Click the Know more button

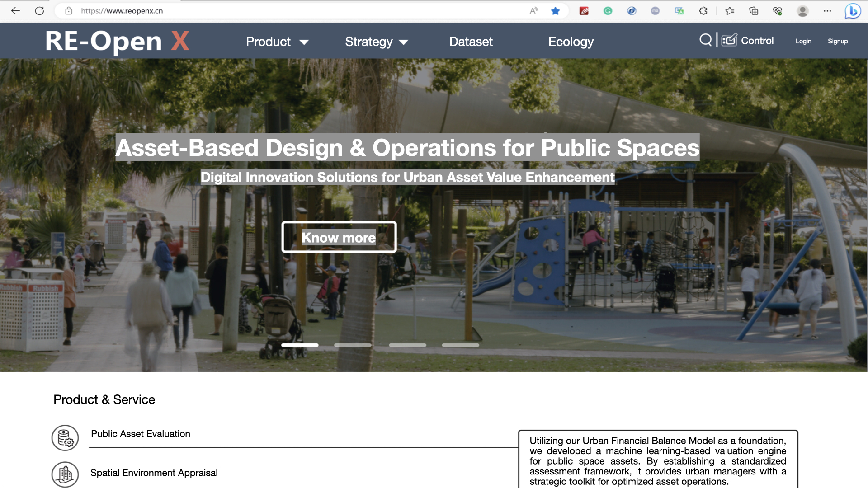pos(339,237)
